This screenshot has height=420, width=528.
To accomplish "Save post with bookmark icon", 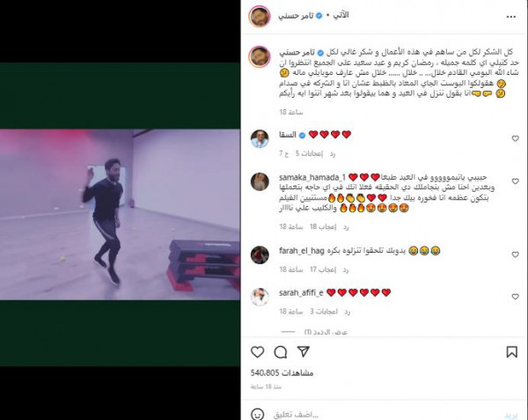I will [512, 352].
